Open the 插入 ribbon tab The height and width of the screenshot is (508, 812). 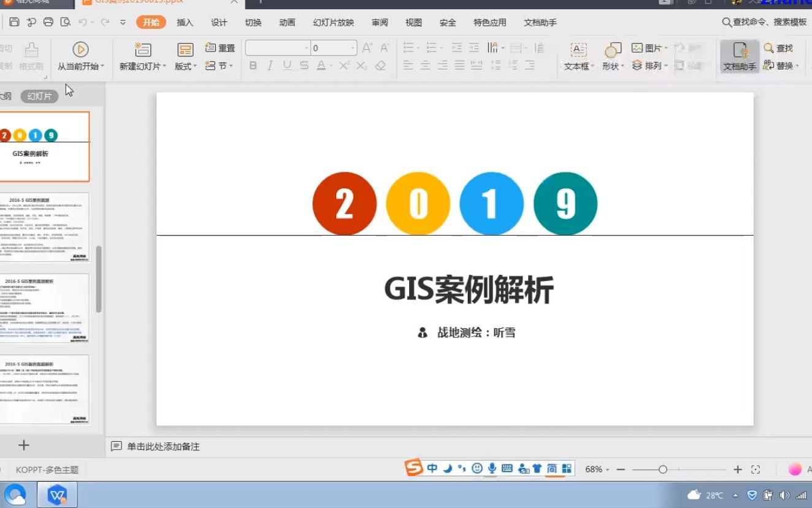[185, 23]
